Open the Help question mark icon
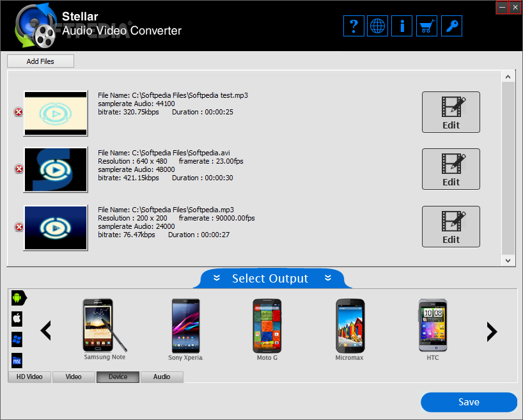This screenshot has height=420, width=523. tap(354, 26)
